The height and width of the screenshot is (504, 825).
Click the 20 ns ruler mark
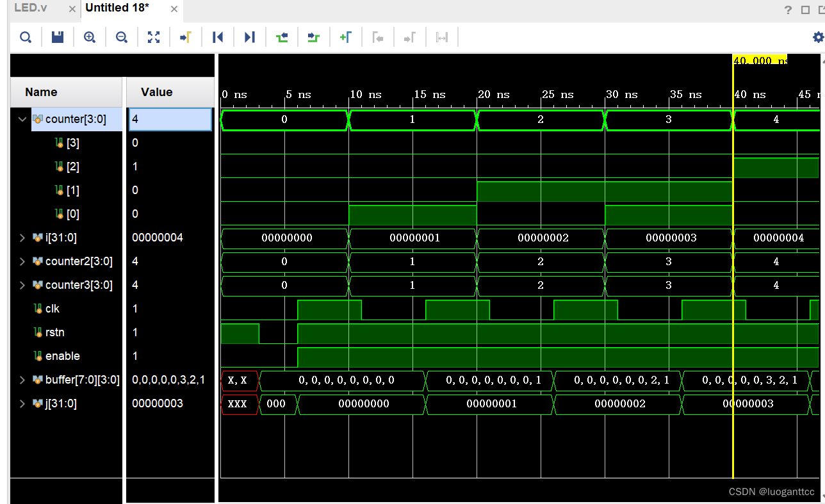click(493, 94)
